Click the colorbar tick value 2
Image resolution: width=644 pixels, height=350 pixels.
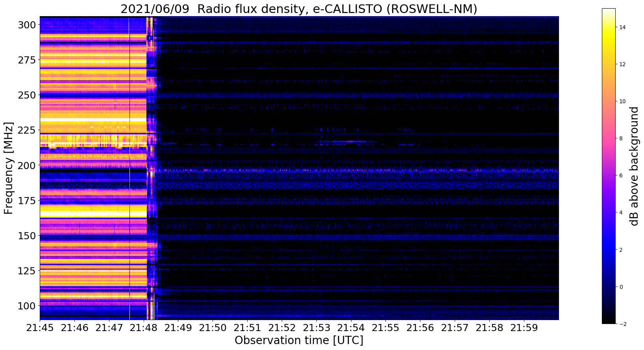click(x=621, y=249)
